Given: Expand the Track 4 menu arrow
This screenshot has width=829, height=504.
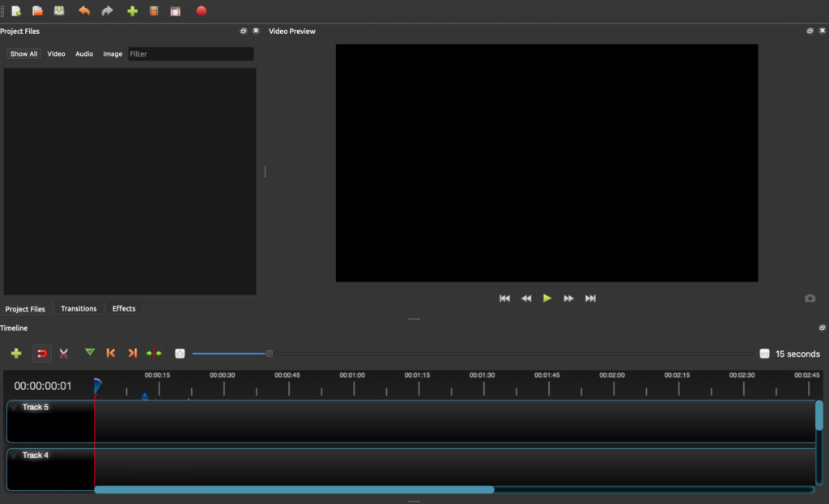Looking at the screenshot, I should [x=15, y=455].
